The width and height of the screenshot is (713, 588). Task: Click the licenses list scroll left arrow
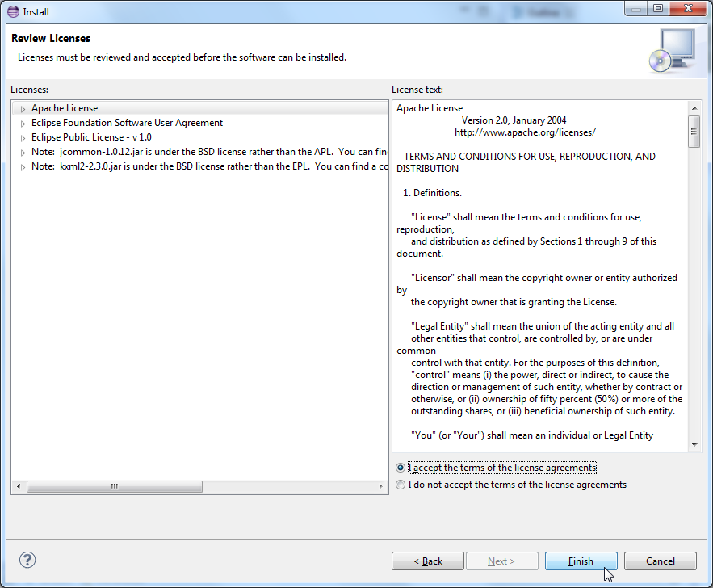pyautogui.click(x=19, y=486)
